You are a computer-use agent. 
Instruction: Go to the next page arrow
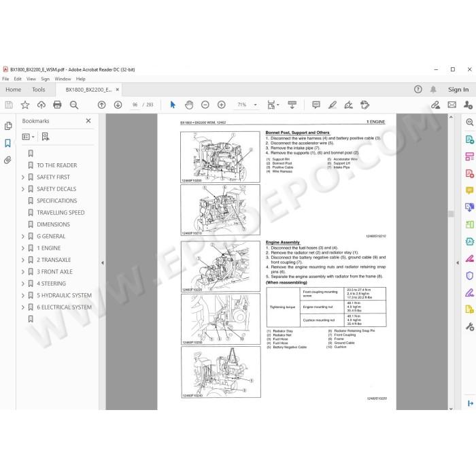(x=118, y=105)
